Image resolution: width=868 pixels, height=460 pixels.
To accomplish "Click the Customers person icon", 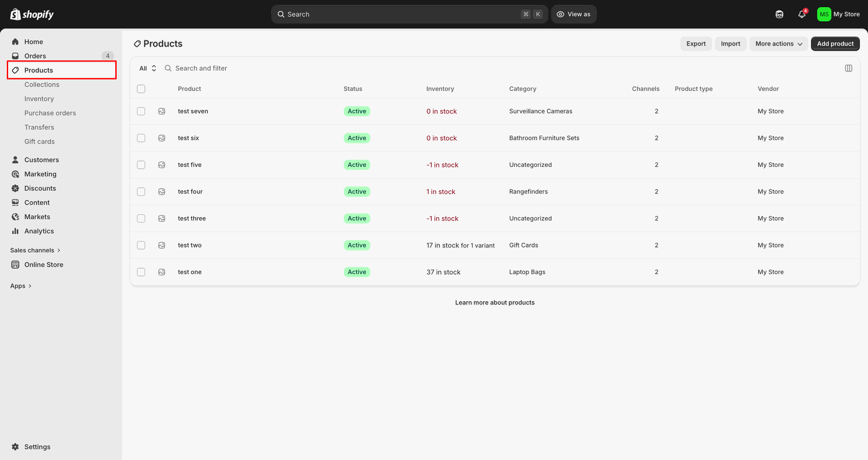I will pos(15,160).
